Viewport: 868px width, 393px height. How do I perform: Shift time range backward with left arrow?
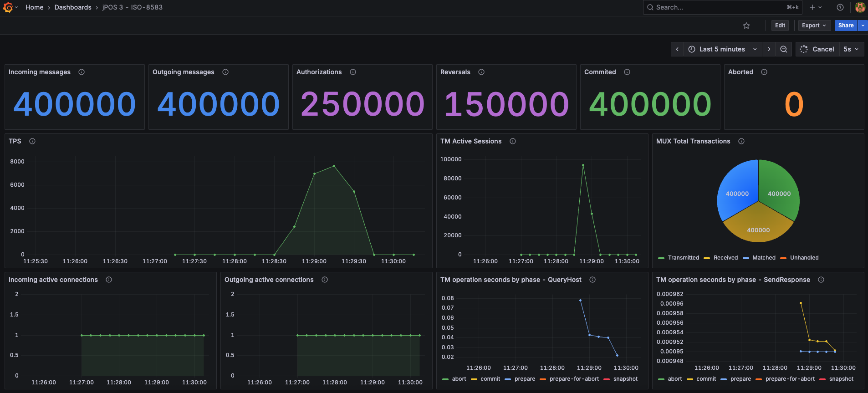677,49
